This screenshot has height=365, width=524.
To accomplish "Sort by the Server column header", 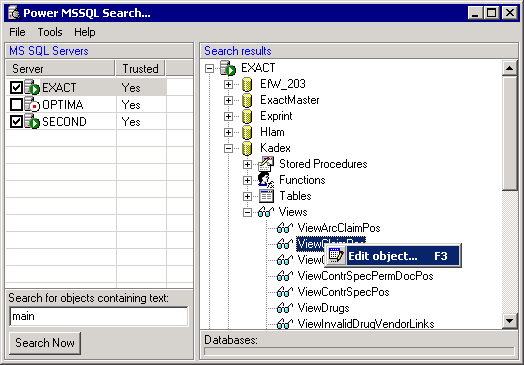I will 60,69.
